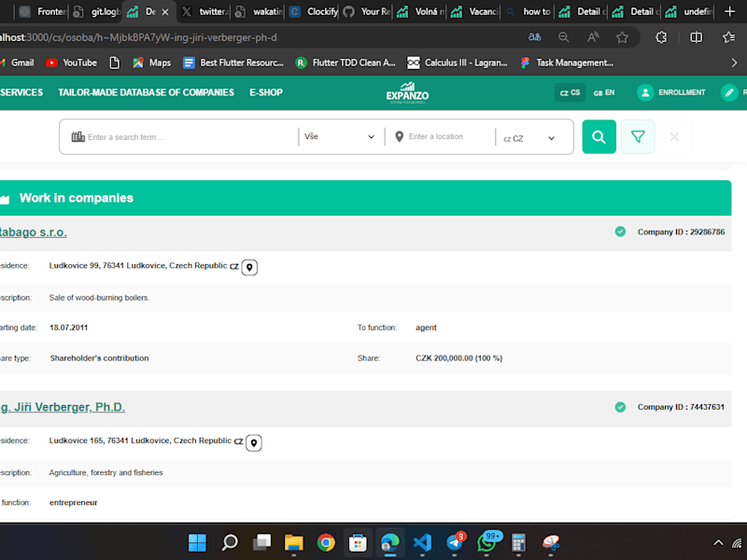This screenshot has height=560, width=747.
Task: Switch to the twitter browser tab
Action: (204, 11)
